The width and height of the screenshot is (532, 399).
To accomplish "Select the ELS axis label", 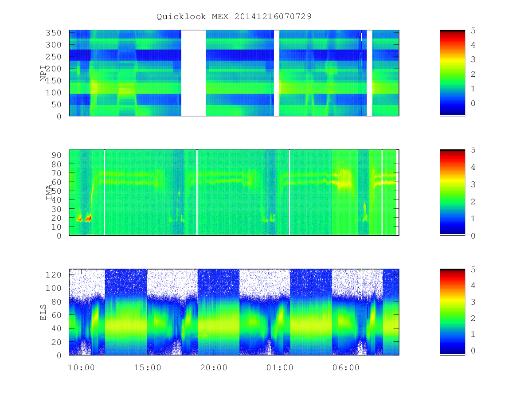I will (x=43, y=312).
